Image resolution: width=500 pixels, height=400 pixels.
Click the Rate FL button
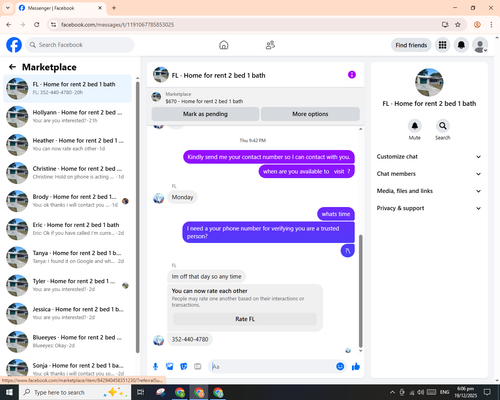click(x=245, y=319)
